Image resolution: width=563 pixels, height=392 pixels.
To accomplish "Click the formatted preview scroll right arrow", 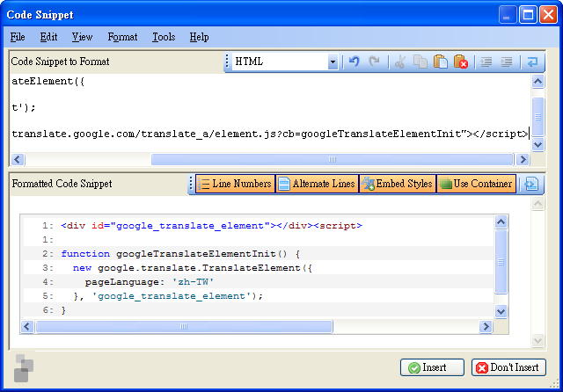I will 486,326.
